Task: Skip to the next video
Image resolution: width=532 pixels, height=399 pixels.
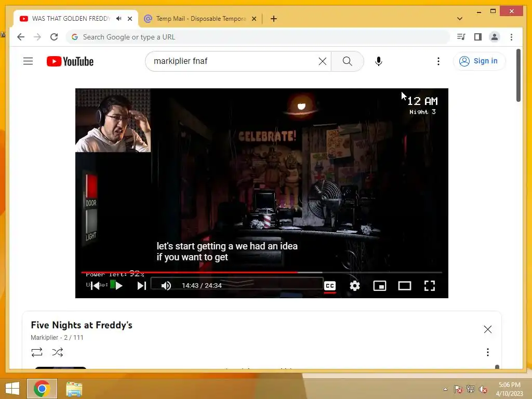Action: click(x=141, y=286)
